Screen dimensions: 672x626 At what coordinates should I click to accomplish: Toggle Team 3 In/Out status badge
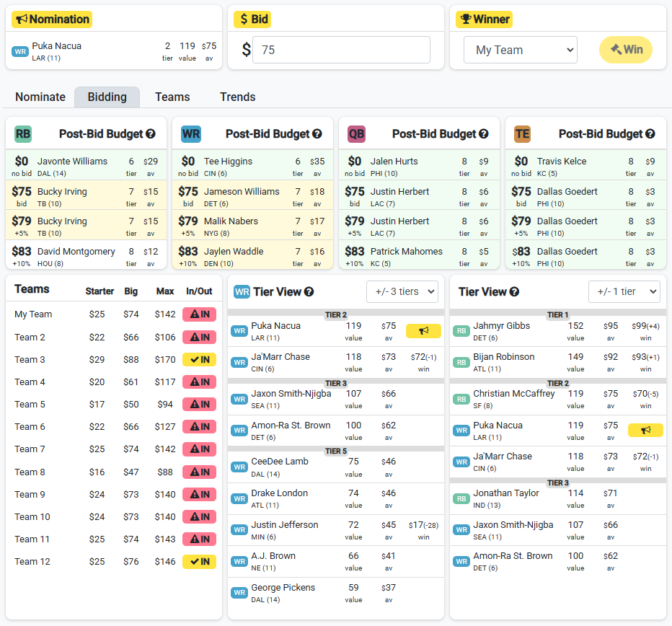(x=199, y=359)
